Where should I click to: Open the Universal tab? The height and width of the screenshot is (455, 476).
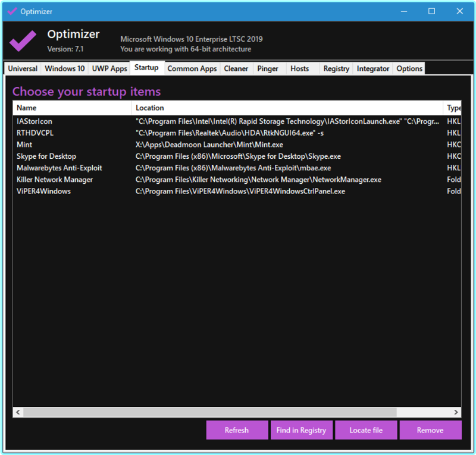click(23, 68)
